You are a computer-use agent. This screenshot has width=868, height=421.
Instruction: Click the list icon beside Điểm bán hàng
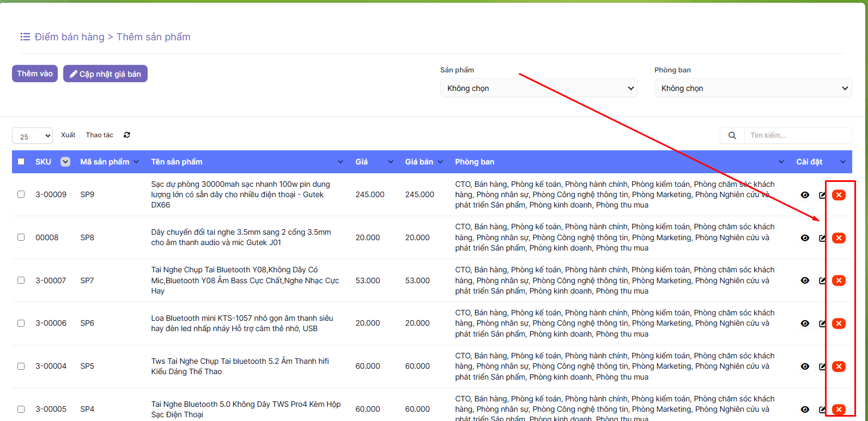tap(25, 37)
